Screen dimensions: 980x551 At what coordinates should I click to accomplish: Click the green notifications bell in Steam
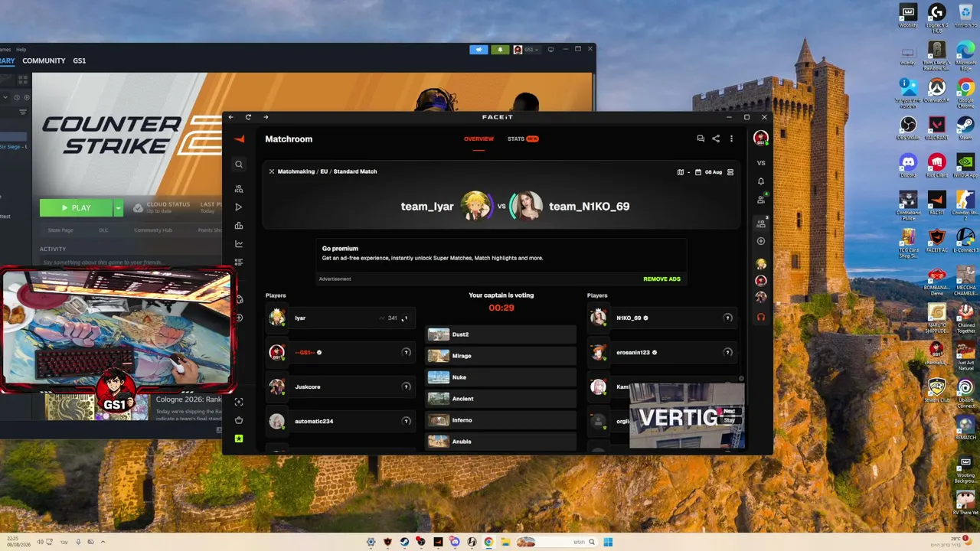(x=500, y=50)
